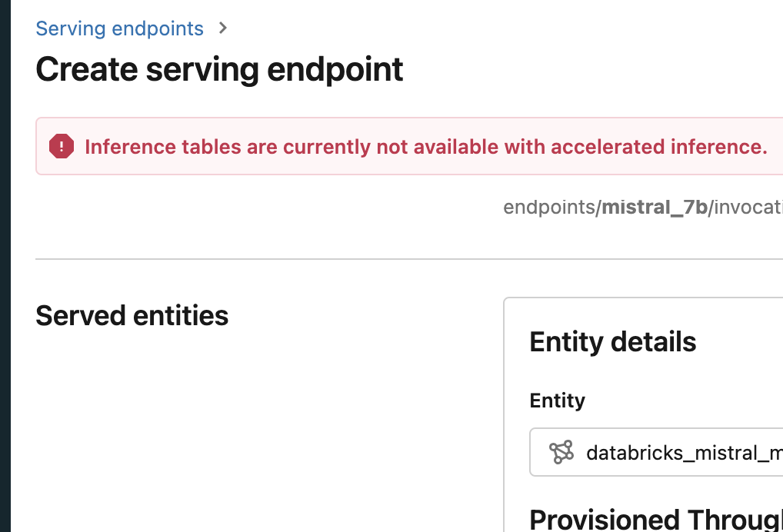Screen dimensions: 783x532
Task: Navigate to the Serving endpoints page
Action: click(x=119, y=28)
